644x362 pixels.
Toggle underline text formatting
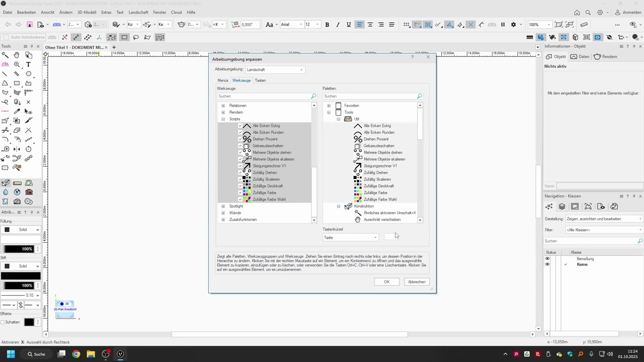click(348, 25)
